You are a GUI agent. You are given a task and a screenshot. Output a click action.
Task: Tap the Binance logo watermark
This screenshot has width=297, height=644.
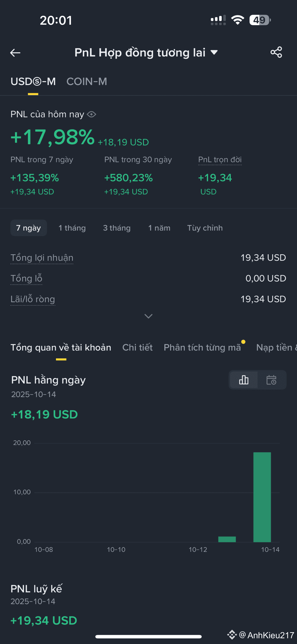232,635
